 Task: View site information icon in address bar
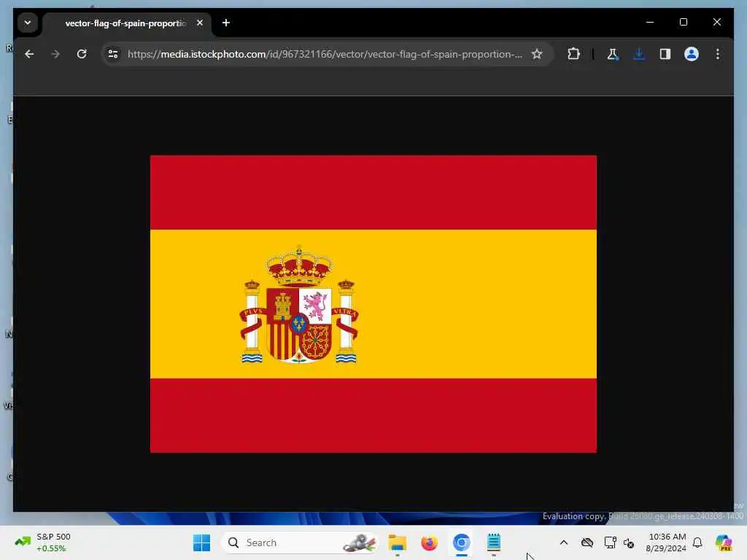pos(113,54)
